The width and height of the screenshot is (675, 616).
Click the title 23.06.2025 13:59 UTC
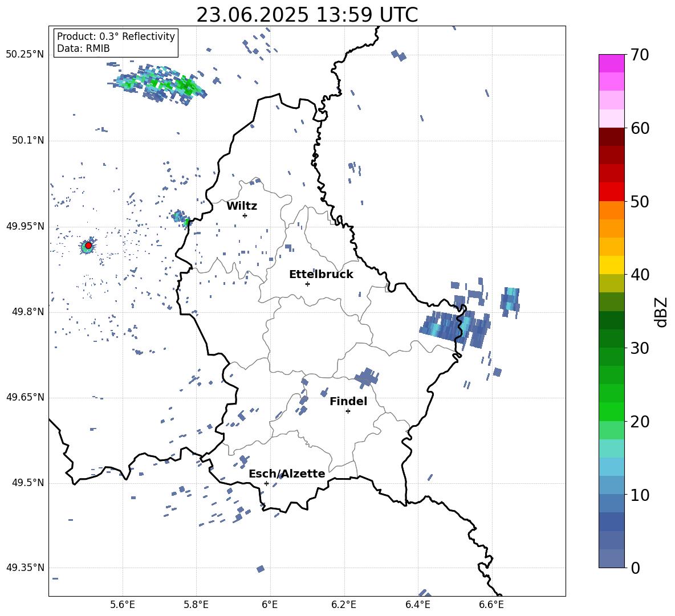[307, 15]
